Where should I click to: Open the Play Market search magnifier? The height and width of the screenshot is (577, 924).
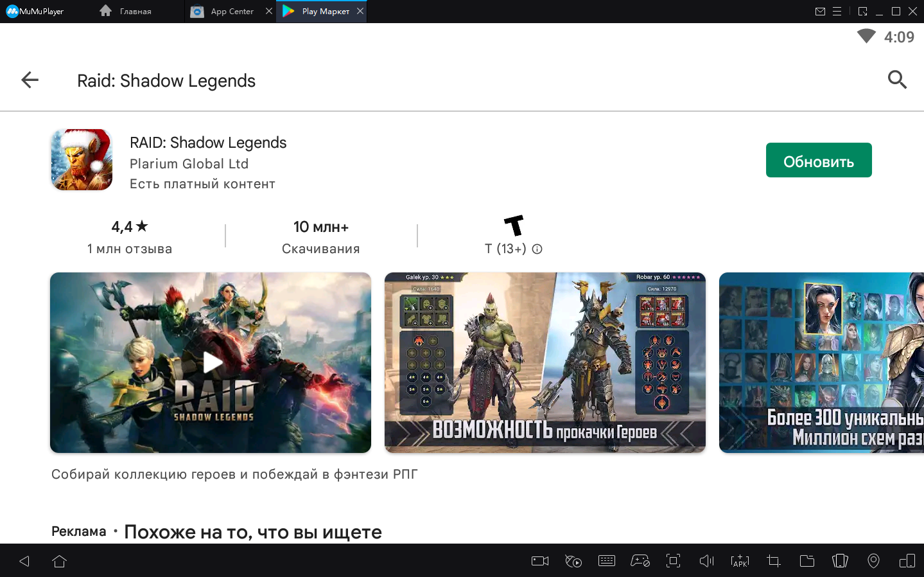(896, 80)
